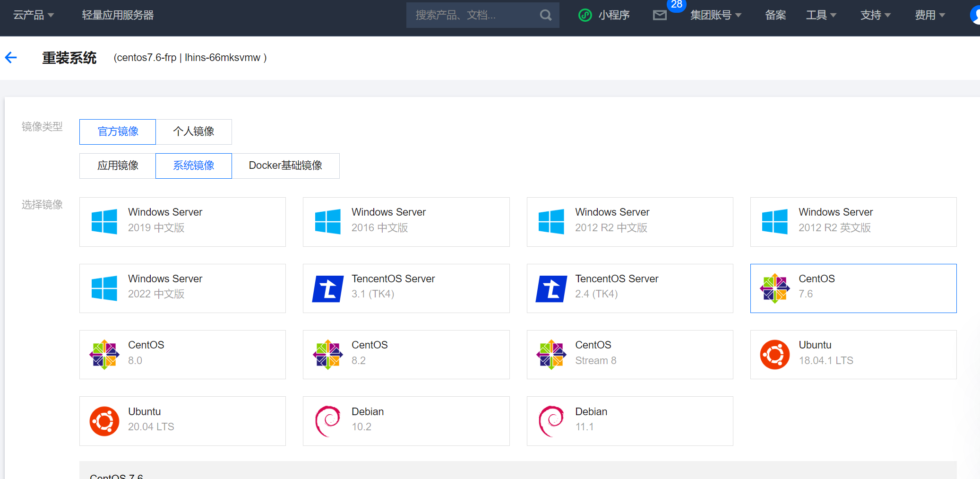Viewport: 980px width, 479px height.
Task: Select the TencentOS Server 3.1 (TK4) title
Action: pos(393,279)
